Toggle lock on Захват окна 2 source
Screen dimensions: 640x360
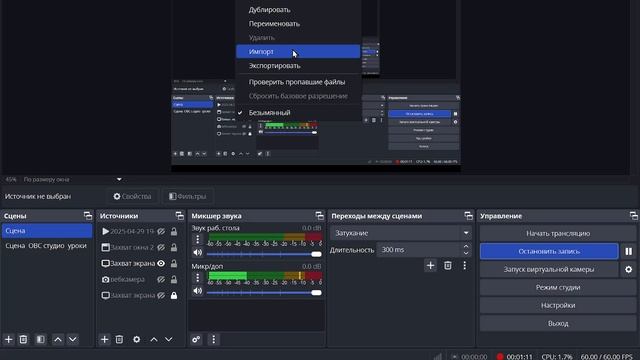[174, 247]
